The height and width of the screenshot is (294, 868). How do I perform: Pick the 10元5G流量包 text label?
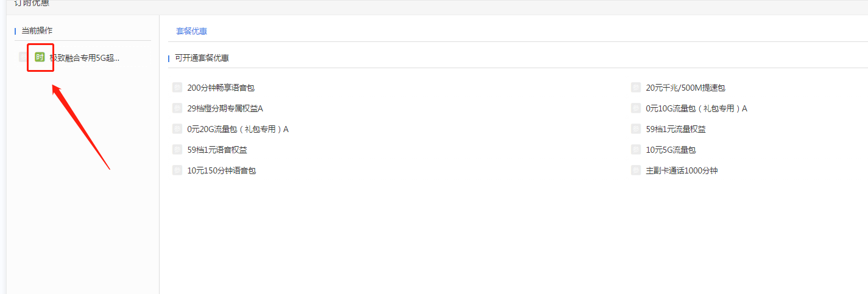671,150
